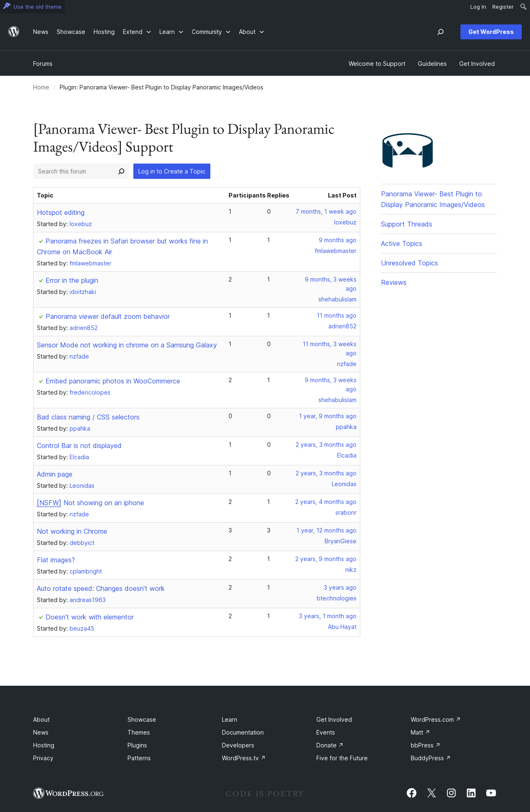Open the 7 months, 1 week ago post
530x812 pixels.
point(326,212)
